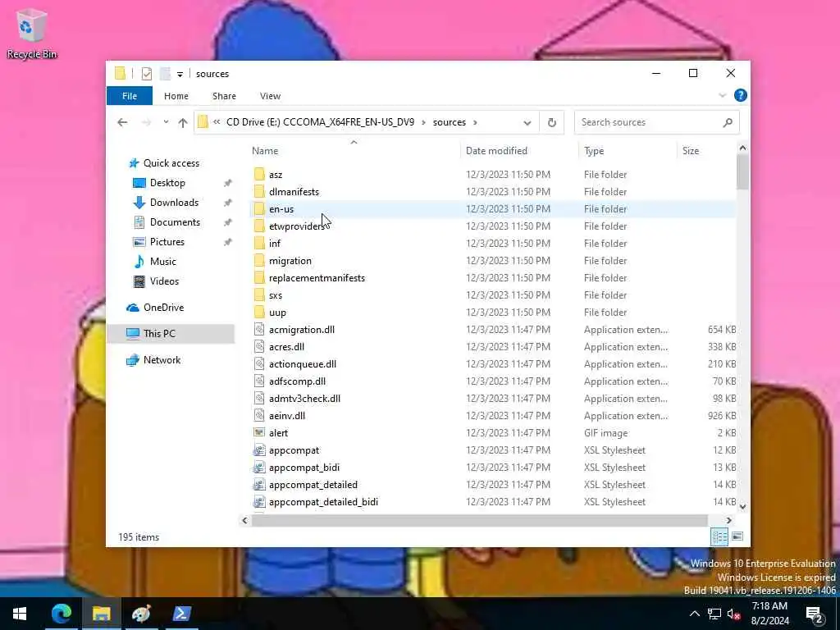This screenshot has width=840, height=630.
Task: Open the address bar history dropdown
Action: 527,123
